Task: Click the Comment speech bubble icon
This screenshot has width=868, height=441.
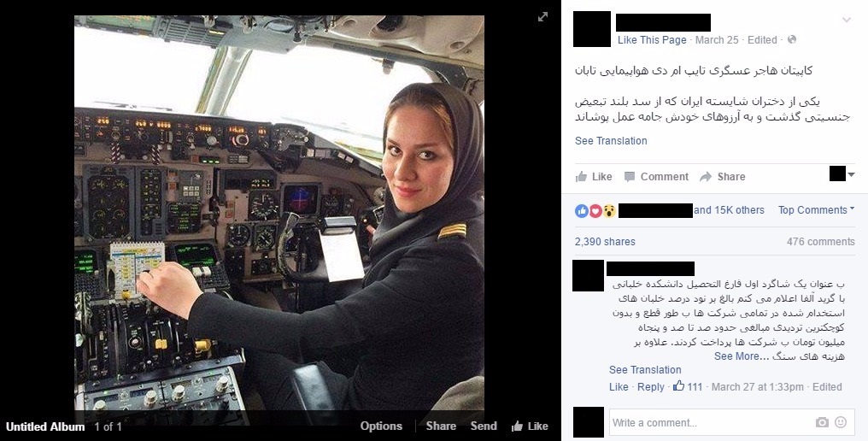Action: pyautogui.click(x=630, y=177)
